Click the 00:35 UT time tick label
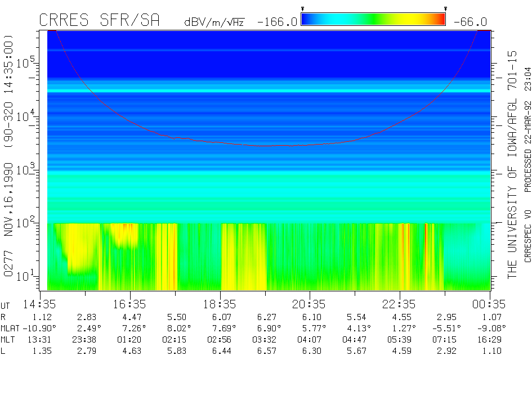Image resolution: width=532 pixels, height=405 pixels. [x=489, y=304]
